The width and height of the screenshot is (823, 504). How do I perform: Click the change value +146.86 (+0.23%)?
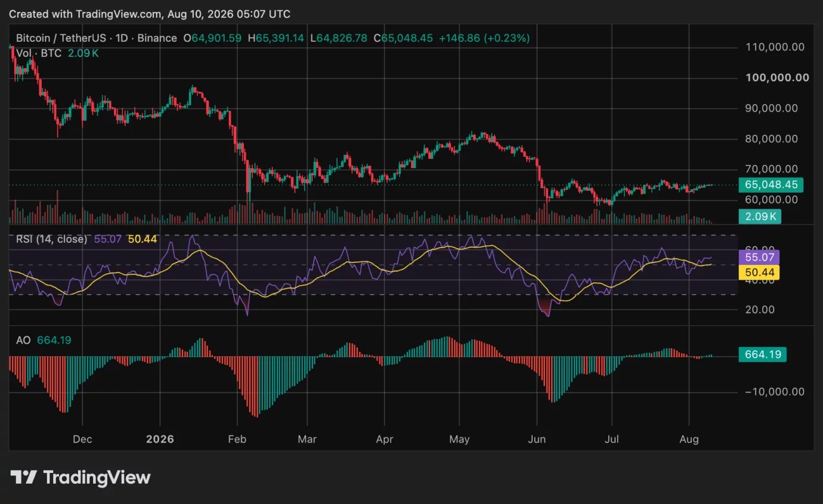pyautogui.click(x=484, y=38)
